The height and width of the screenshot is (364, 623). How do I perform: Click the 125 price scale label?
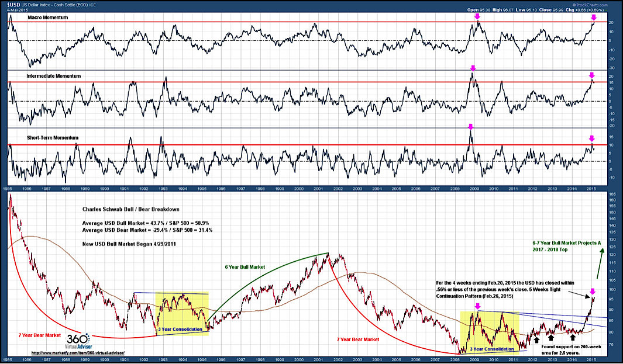point(611,247)
